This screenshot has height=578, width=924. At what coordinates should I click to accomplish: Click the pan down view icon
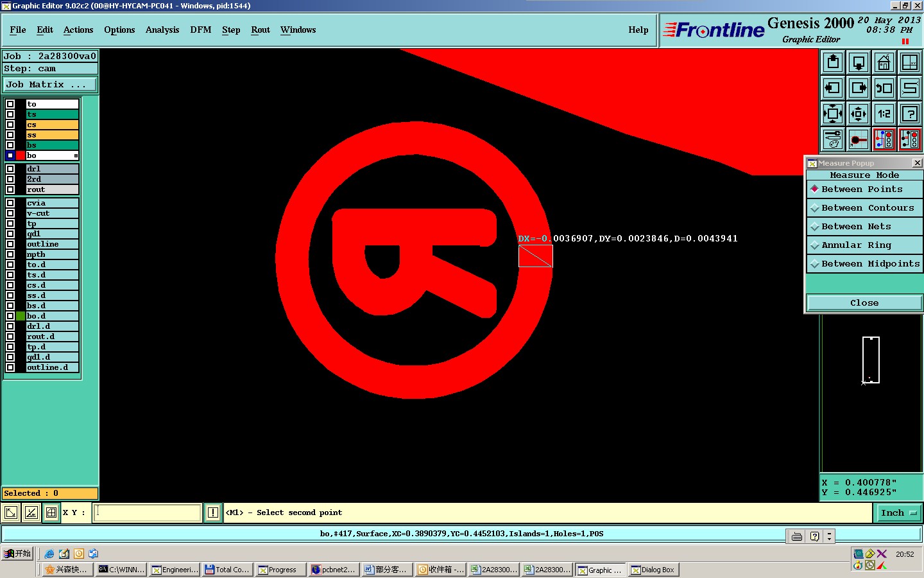(859, 62)
